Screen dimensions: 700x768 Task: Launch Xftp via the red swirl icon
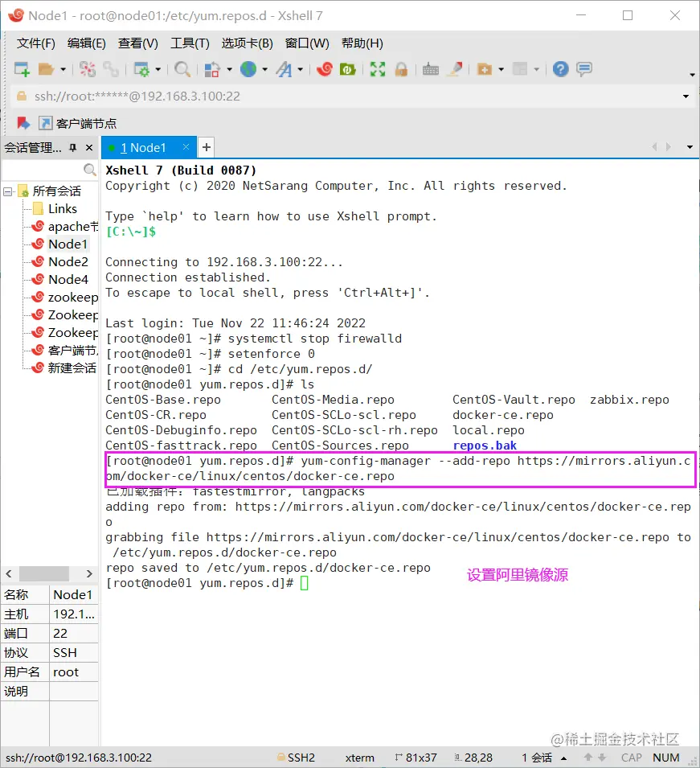click(x=324, y=69)
